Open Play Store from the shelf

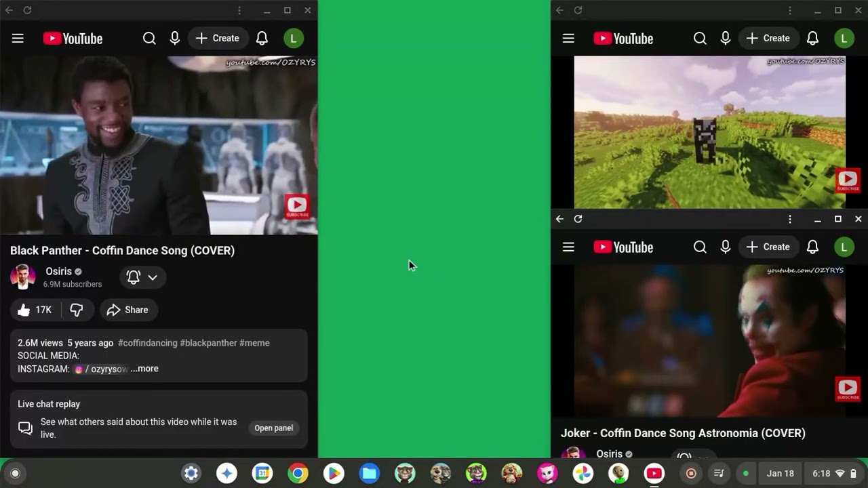[x=334, y=473]
